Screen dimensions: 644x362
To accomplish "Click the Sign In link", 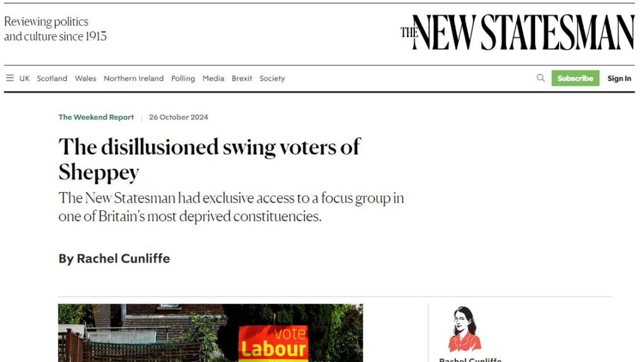I will pyautogui.click(x=619, y=79).
